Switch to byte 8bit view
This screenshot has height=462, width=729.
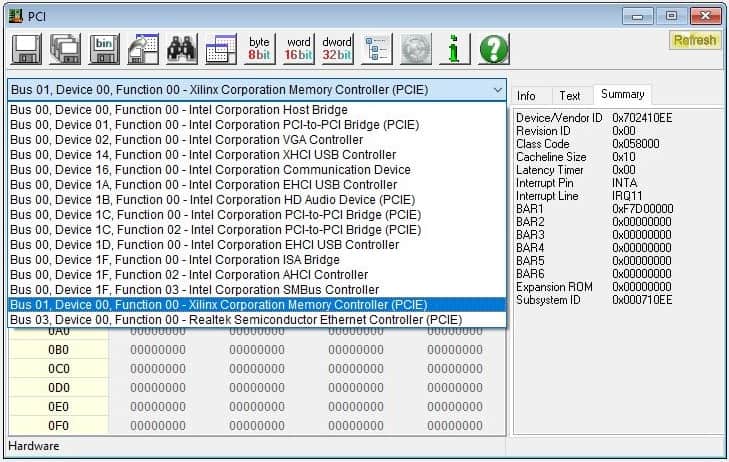(259, 48)
